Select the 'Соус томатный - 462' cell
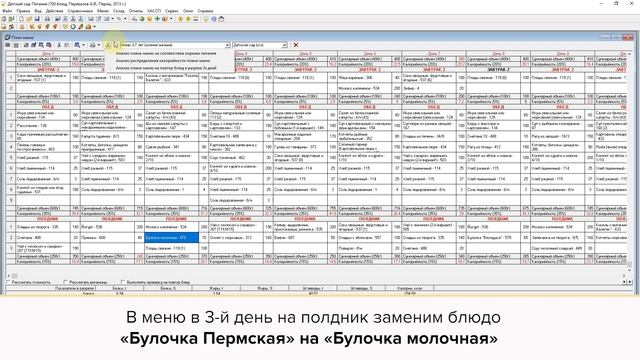 tap(236, 158)
